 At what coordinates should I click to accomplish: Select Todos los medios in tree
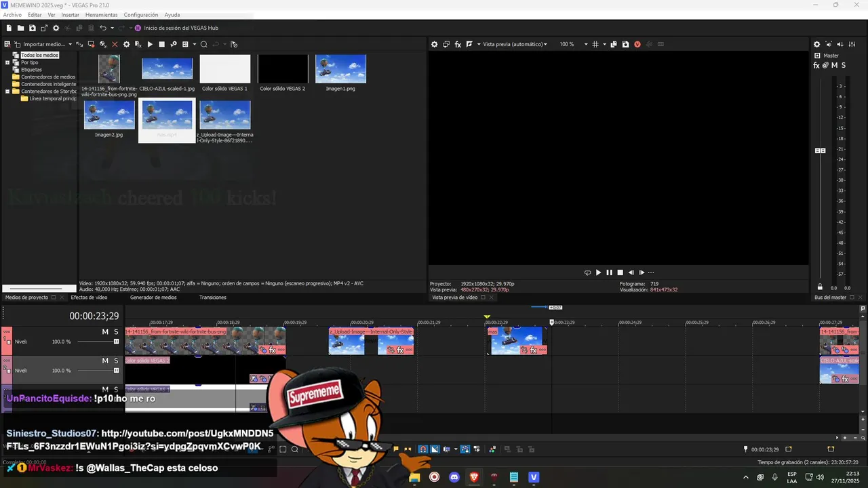[x=39, y=55]
